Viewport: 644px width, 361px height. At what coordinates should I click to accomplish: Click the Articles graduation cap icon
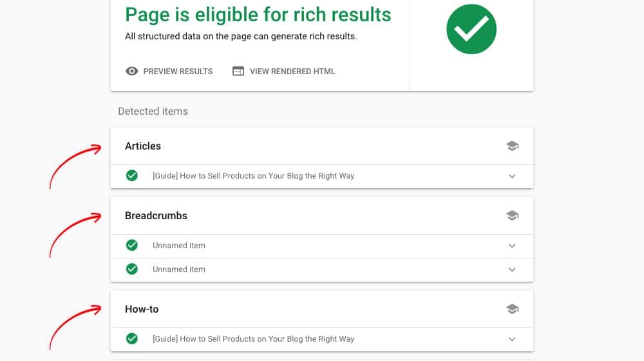[x=513, y=146]
